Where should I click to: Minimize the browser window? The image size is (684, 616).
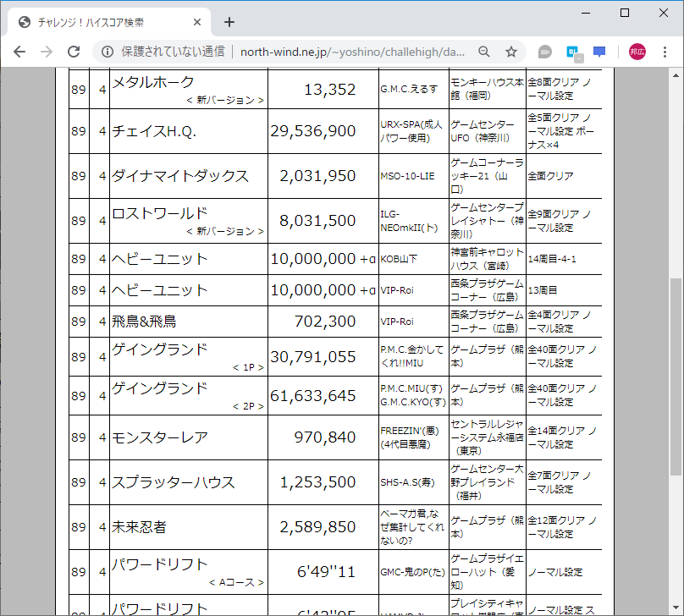pyautogui.click(x=586, y=13)
